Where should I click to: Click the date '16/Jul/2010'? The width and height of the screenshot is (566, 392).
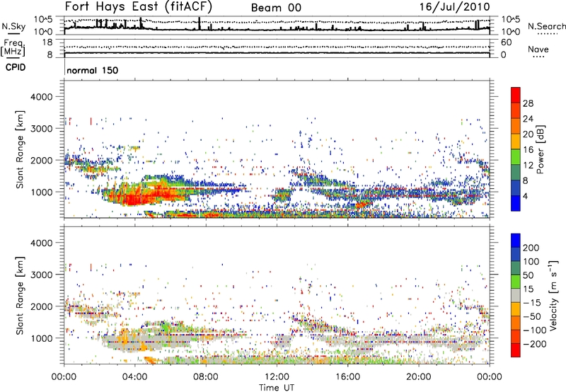coord(454,7)
